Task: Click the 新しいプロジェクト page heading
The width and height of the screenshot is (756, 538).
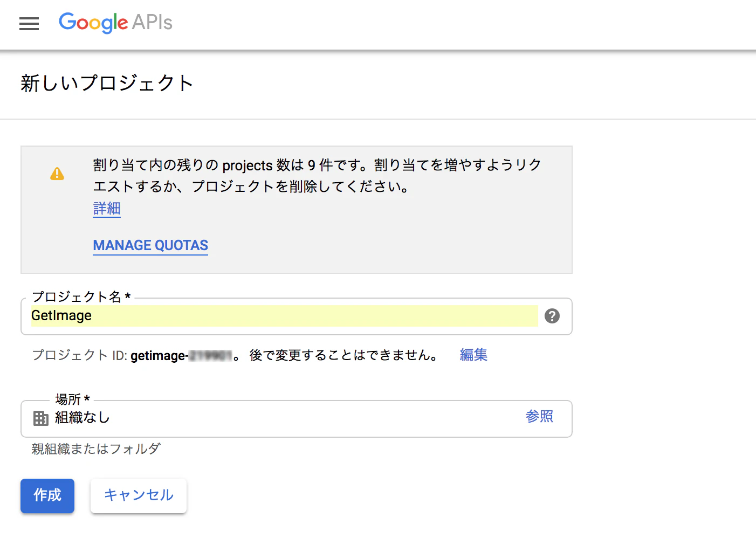Action: [106, 83]
